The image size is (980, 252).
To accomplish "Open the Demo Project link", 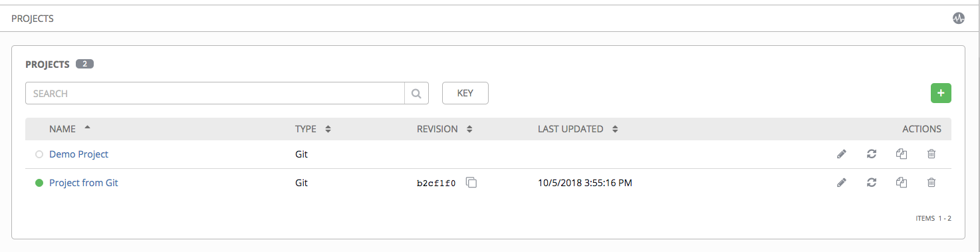I will (78, 154).
